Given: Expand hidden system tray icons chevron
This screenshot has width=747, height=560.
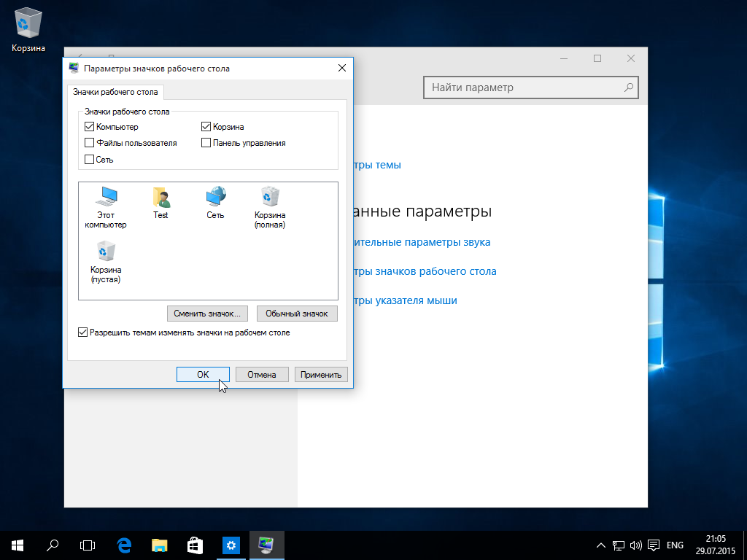Looking at the screenshot, I should tap(600, 545).
